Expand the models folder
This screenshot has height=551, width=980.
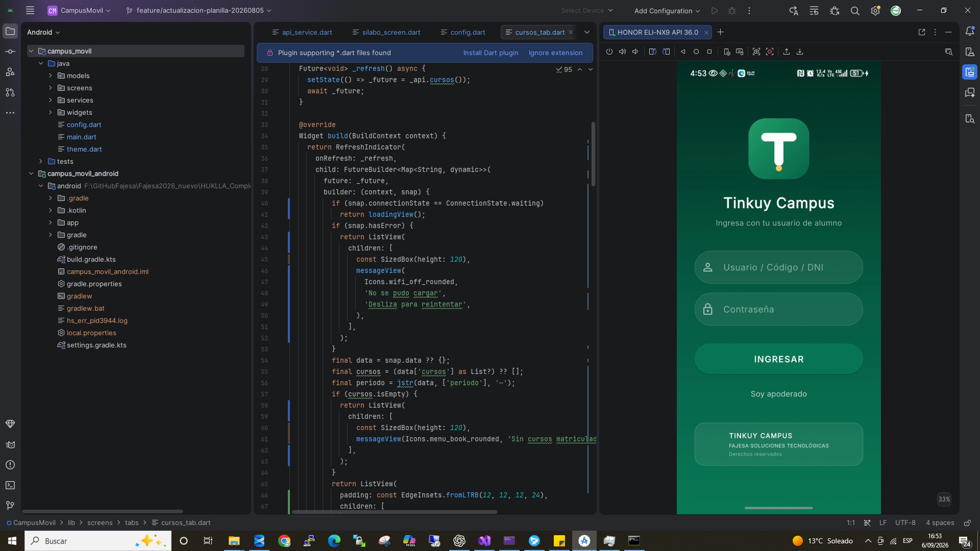click(x=51, y=76)
